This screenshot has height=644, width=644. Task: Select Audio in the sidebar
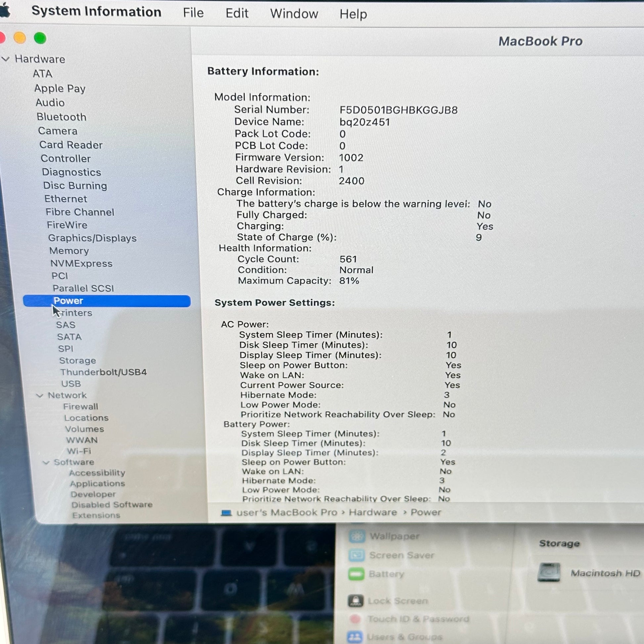click(x=50, y=103)
